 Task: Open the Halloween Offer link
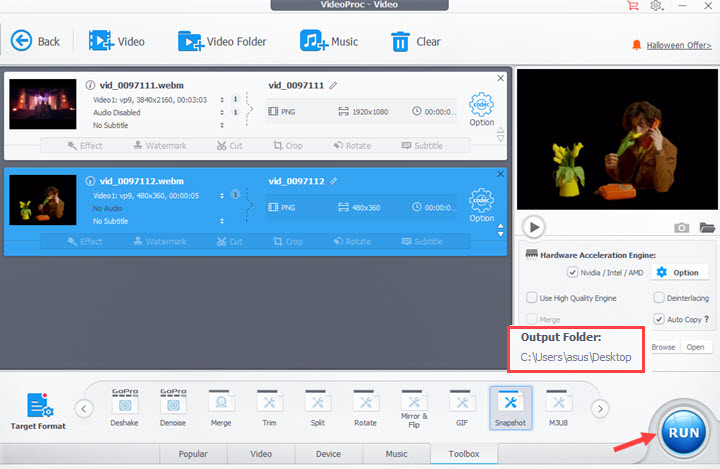[679, 45]
